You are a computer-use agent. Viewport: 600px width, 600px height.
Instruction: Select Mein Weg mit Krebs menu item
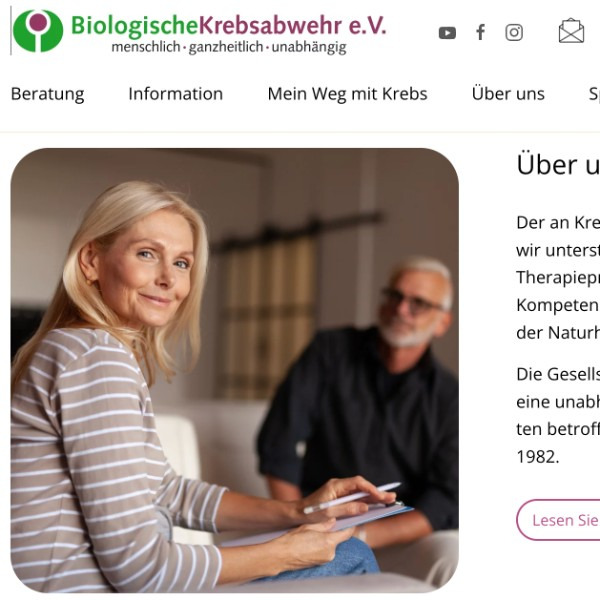pos(347,94)
